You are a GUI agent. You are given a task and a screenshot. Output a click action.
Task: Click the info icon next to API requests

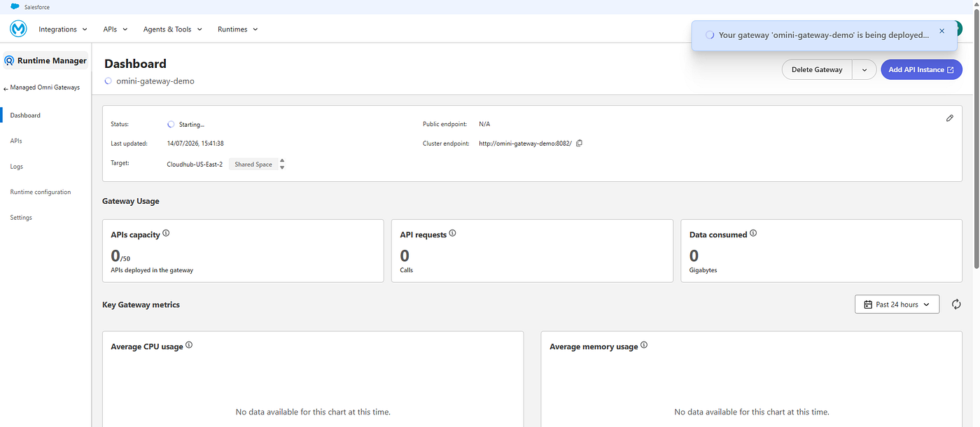point(453,234)
